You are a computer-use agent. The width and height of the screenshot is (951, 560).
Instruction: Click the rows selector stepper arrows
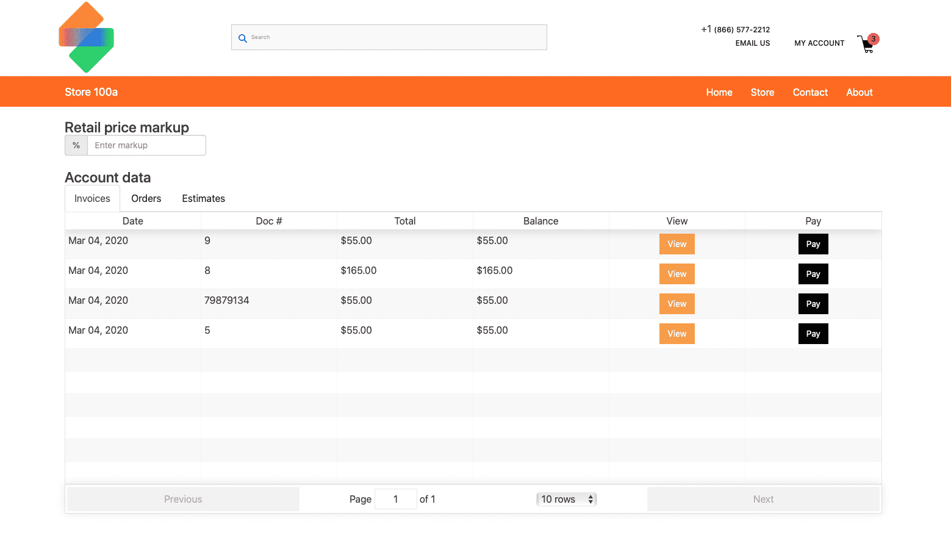point(590,498)
